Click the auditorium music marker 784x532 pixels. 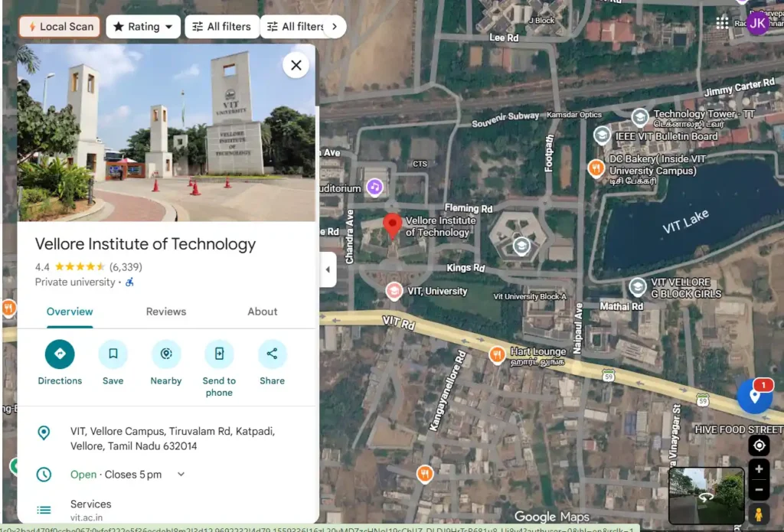374,188
